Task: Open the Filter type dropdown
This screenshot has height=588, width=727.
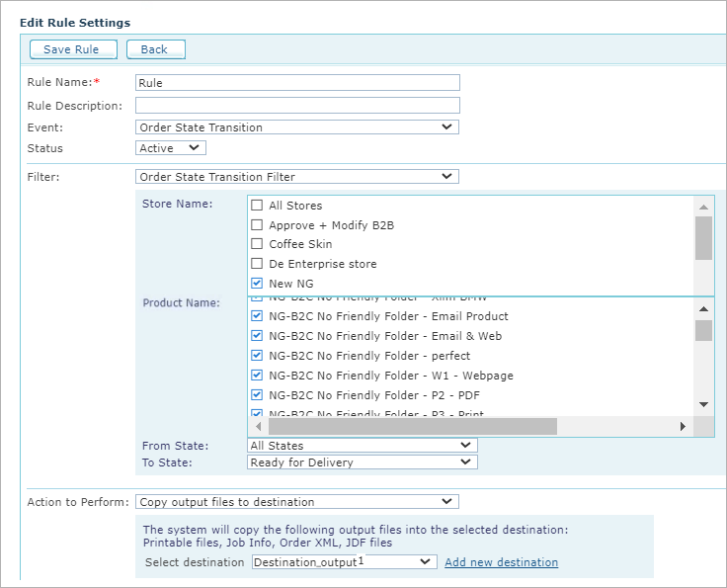Action: pyautogui.click(x=296, y=177)
